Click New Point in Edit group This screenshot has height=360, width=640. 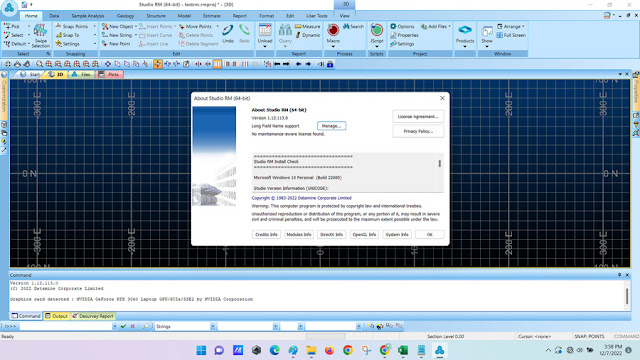(x=116, y=44)
